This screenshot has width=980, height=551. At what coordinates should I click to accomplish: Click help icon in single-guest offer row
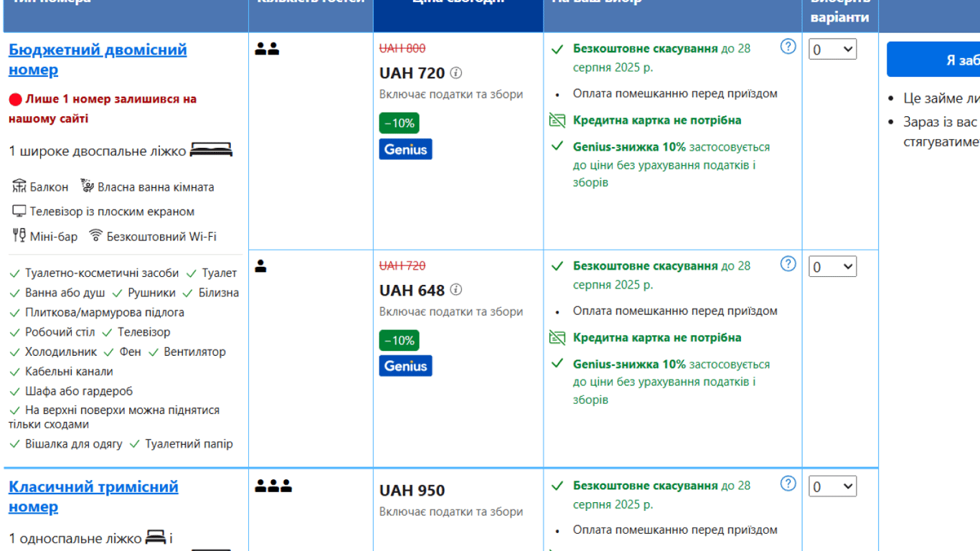point(788,264)
